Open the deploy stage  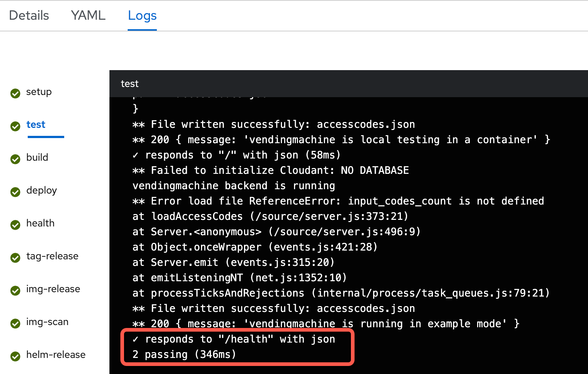(x=41, y=190)
